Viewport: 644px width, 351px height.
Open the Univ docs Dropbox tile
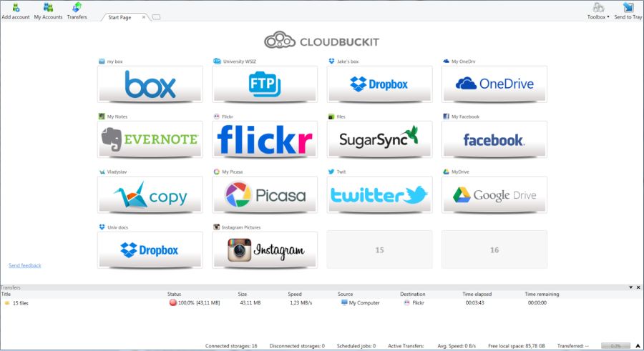click(x=150, y=250)
